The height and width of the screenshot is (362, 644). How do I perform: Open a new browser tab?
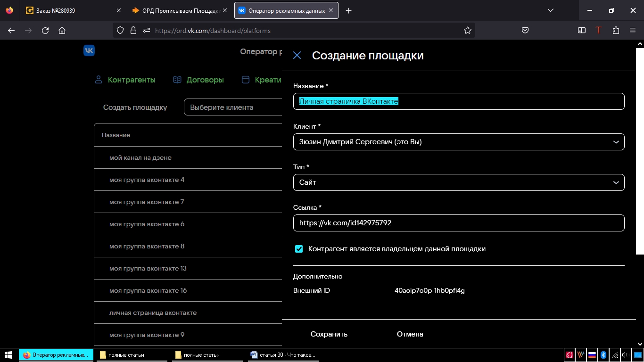click(349, 10)
